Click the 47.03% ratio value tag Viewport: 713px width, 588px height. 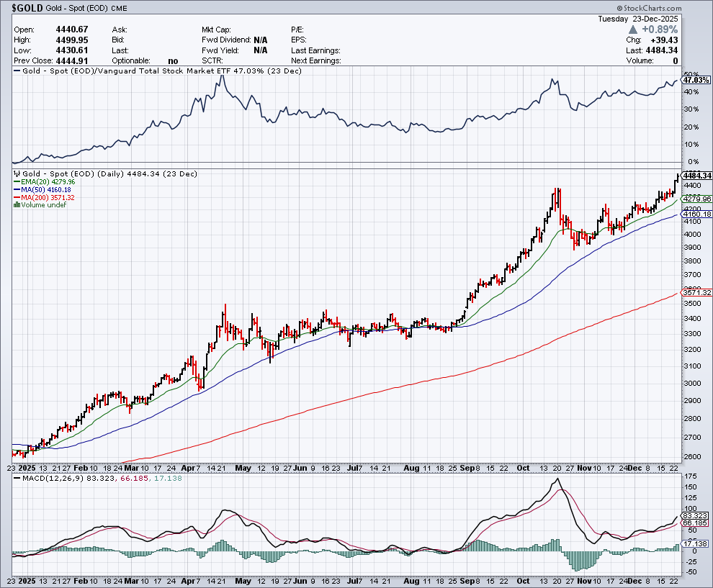coord(696,81)
